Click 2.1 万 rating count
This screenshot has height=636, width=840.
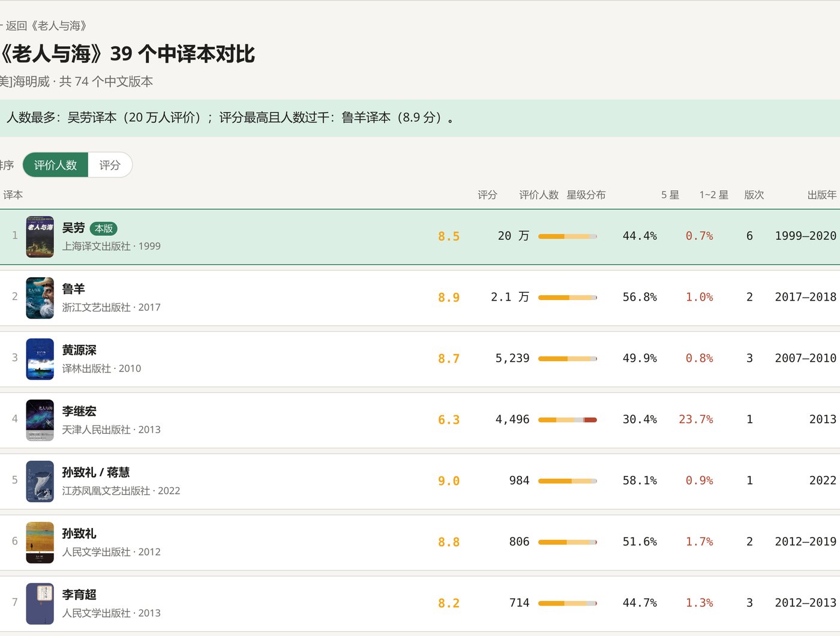click(x=510, y=297)
